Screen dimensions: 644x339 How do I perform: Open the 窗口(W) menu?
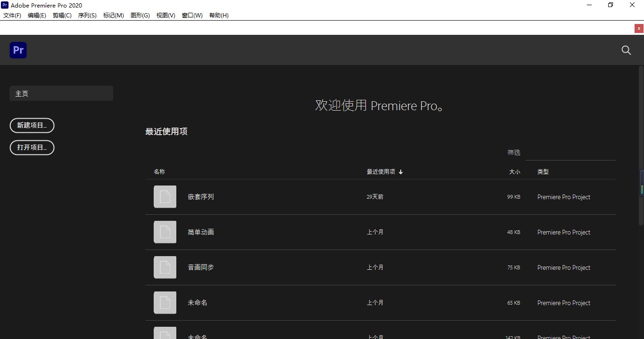coord(192,16)
